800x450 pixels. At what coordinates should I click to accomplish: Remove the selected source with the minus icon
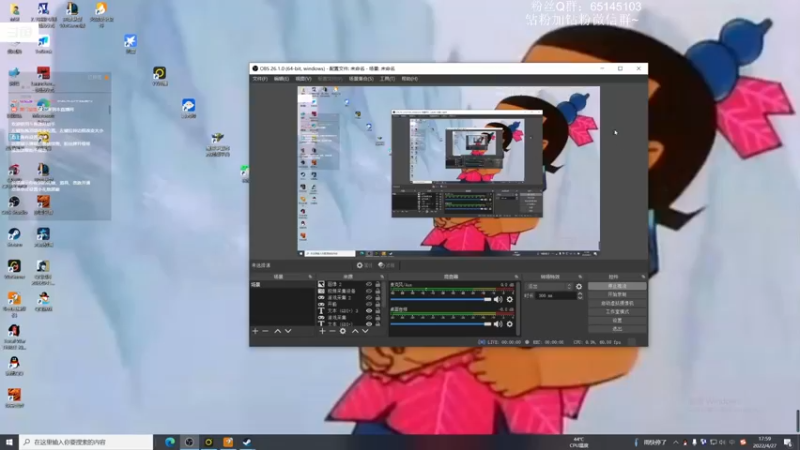pos(332,331)
